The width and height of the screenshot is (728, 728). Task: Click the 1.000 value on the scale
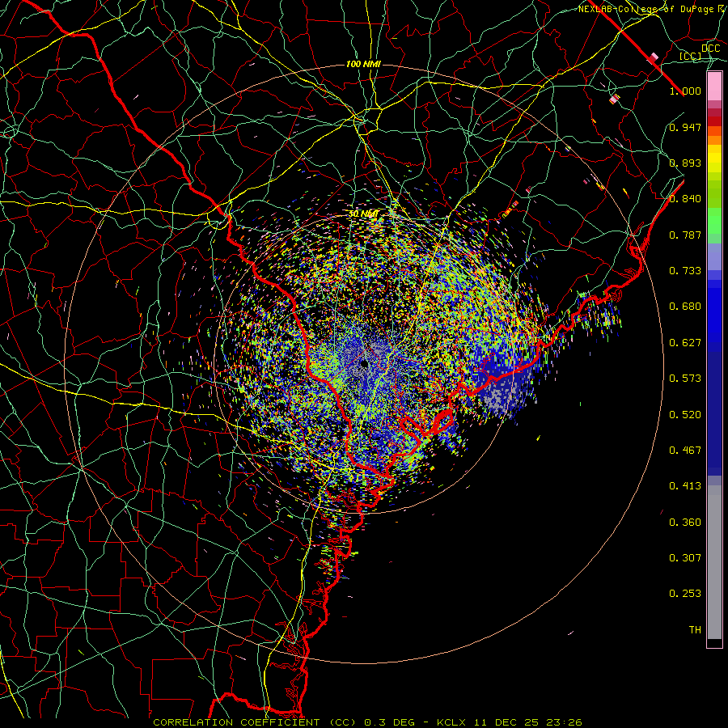tap(685, 91)
